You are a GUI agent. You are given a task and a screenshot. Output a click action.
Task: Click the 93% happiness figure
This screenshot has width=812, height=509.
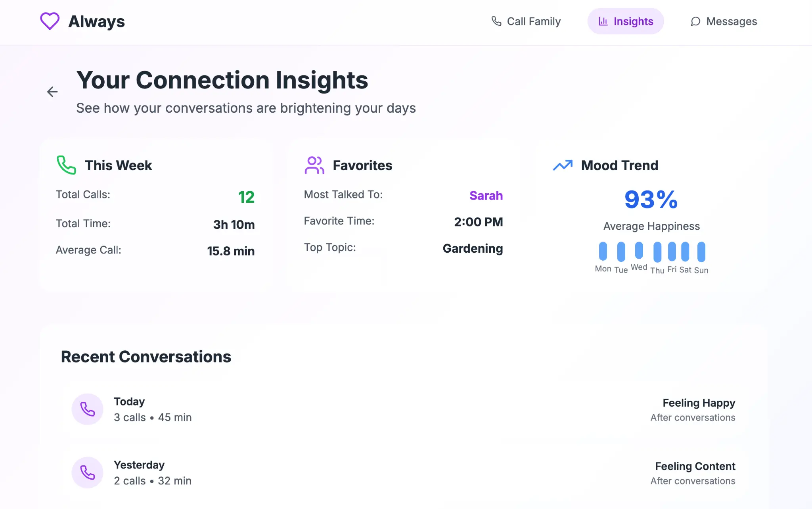(x=651, y=200)
